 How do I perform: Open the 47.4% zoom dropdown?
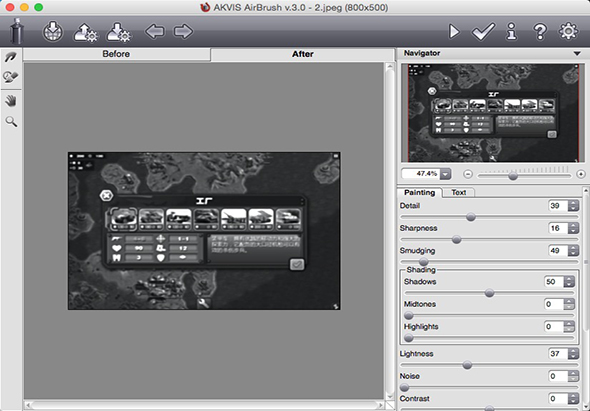pyautogui.click(x=446, y=174)
